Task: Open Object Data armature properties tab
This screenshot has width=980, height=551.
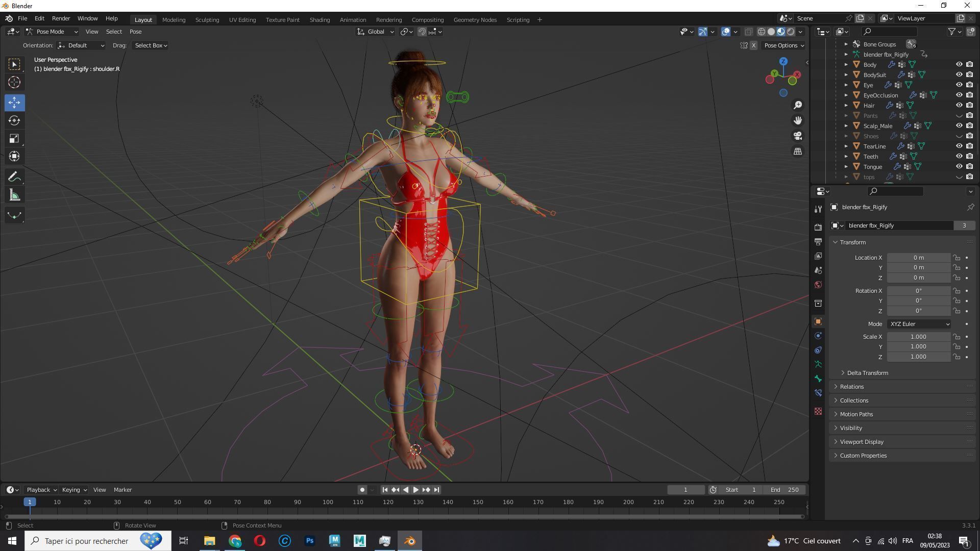Action: (818, 364)
